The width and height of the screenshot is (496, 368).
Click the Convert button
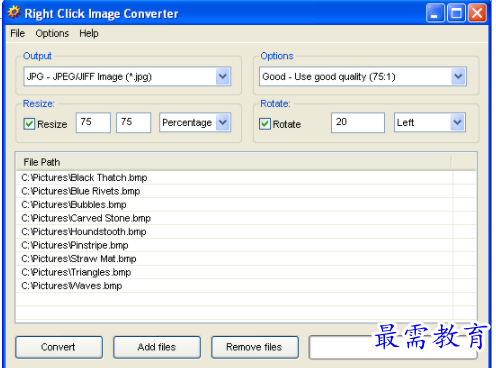click(x=59, y=347)
